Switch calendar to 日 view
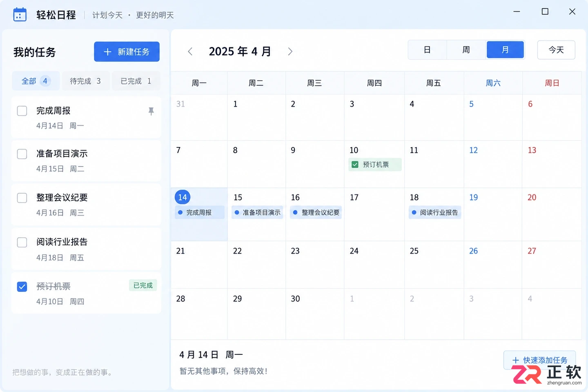 click(x=427, y=50)
